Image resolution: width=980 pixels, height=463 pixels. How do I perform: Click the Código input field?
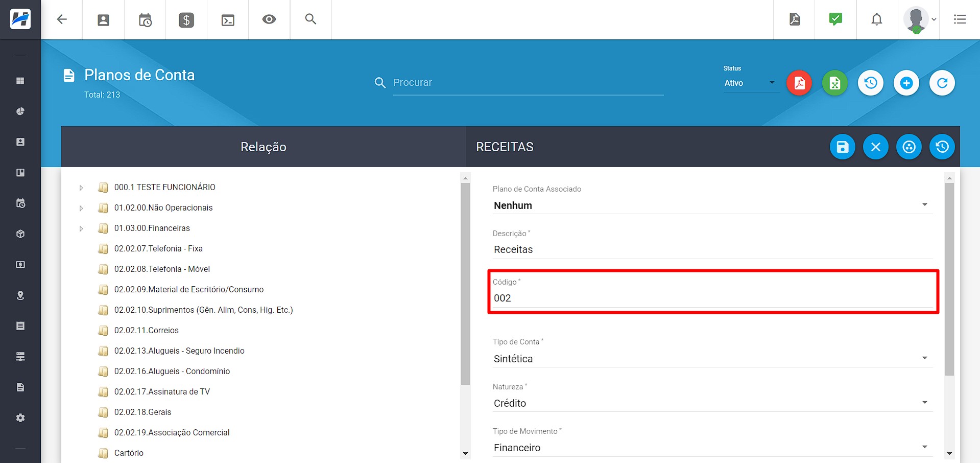coord(712,298)
